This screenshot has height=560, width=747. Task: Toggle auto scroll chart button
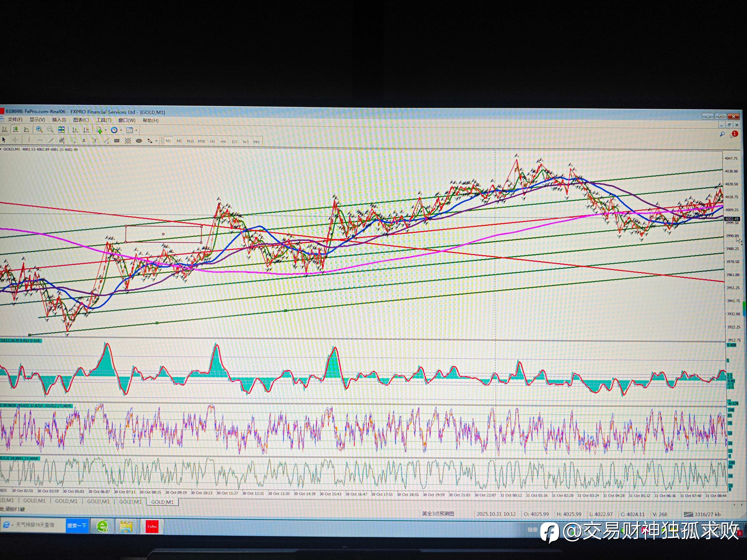(x=75, y=130)
